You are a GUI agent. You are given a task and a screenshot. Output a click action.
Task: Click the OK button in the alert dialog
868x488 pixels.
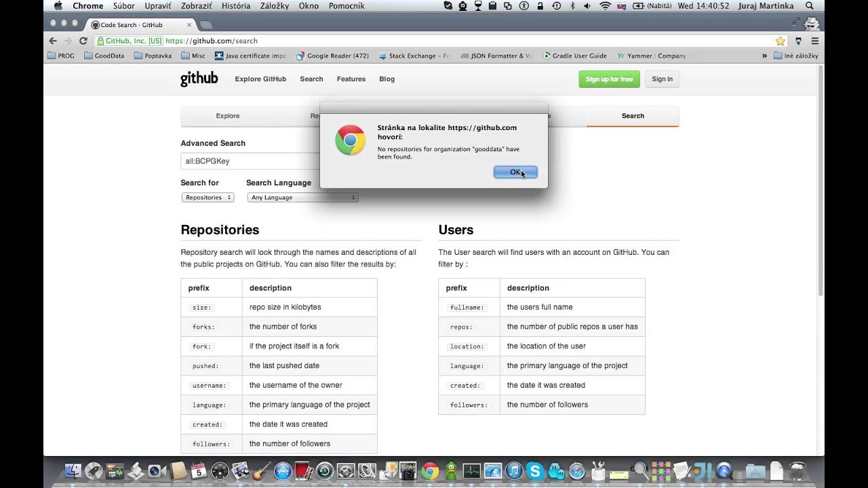(515, 172)
